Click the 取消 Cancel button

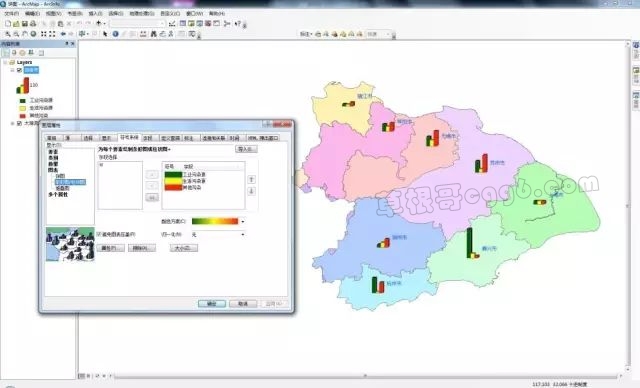click(x=243, y=304)
